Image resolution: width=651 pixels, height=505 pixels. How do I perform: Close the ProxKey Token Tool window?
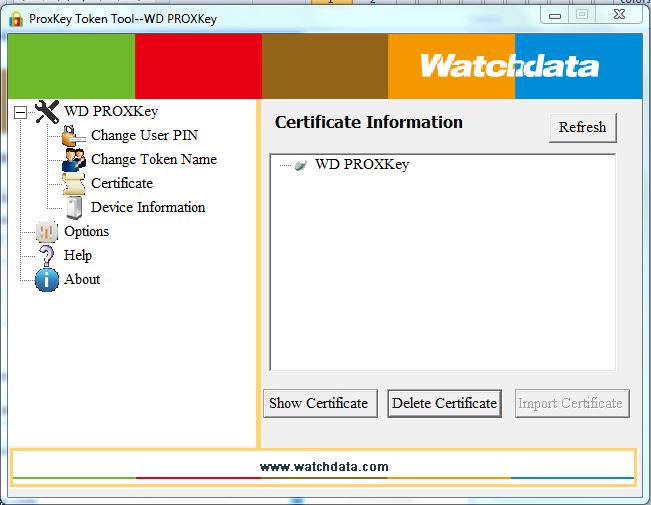pos(619,15)
